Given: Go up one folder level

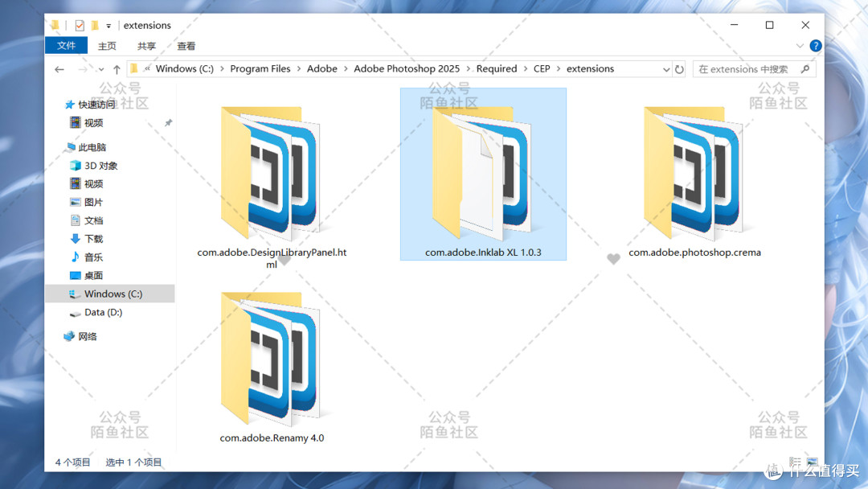Looking at the screenshot, I should pyautogui.click(x=117, y=69).
